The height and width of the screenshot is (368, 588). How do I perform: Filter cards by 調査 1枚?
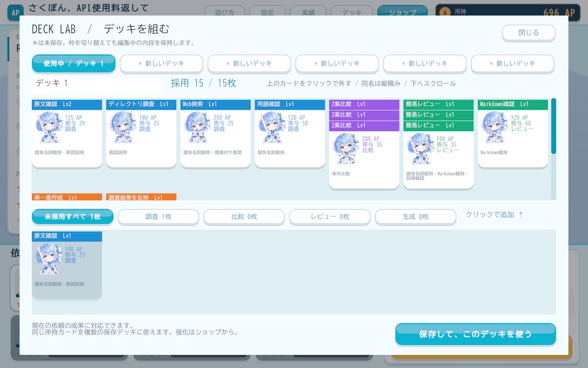(x=158, y=217)
